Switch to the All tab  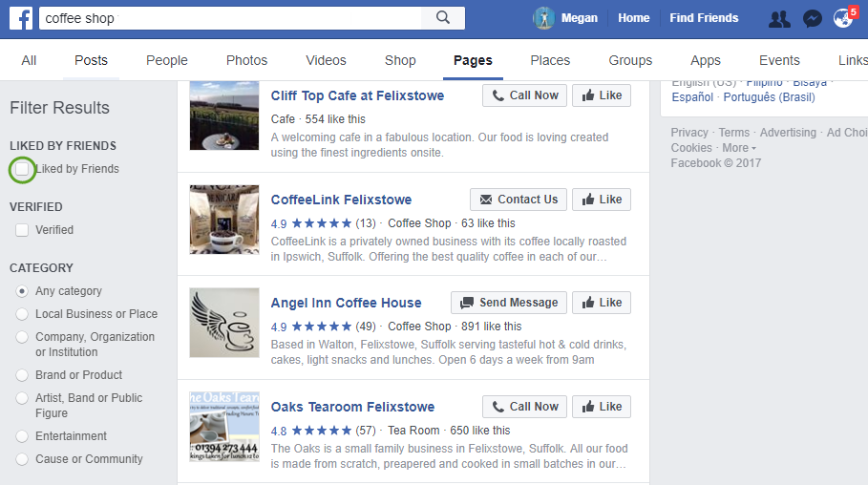[29, 60]
